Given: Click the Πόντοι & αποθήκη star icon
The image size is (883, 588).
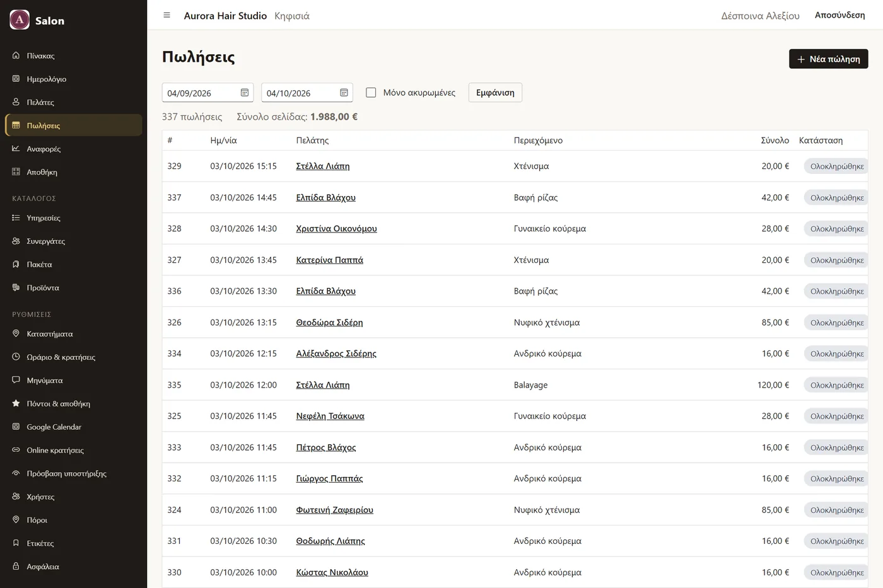Looking at the screenshot, I should 16,404.
